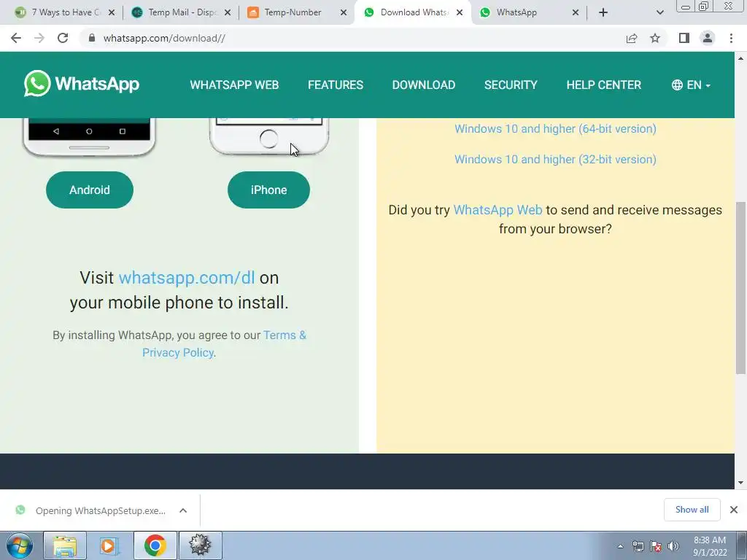Image resolution: width=747 pixels, height=560 pixels.
Task: Click the Android download button
Action: 90,190
